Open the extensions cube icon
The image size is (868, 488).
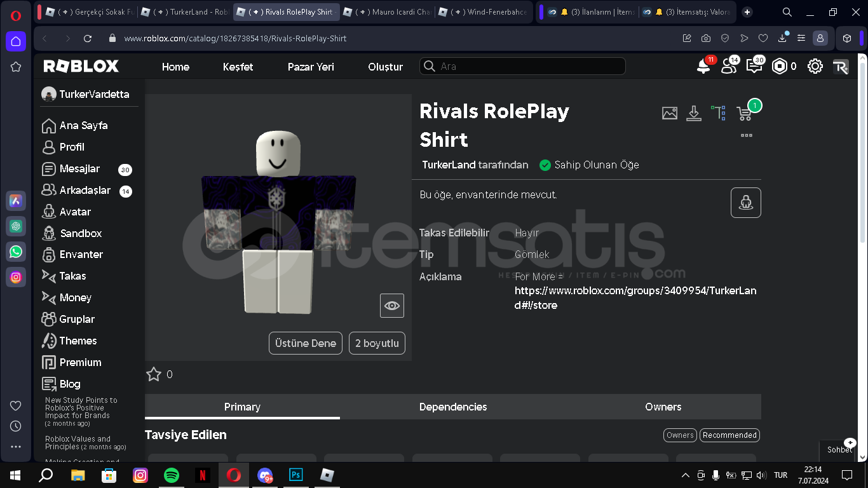[847, 38]
